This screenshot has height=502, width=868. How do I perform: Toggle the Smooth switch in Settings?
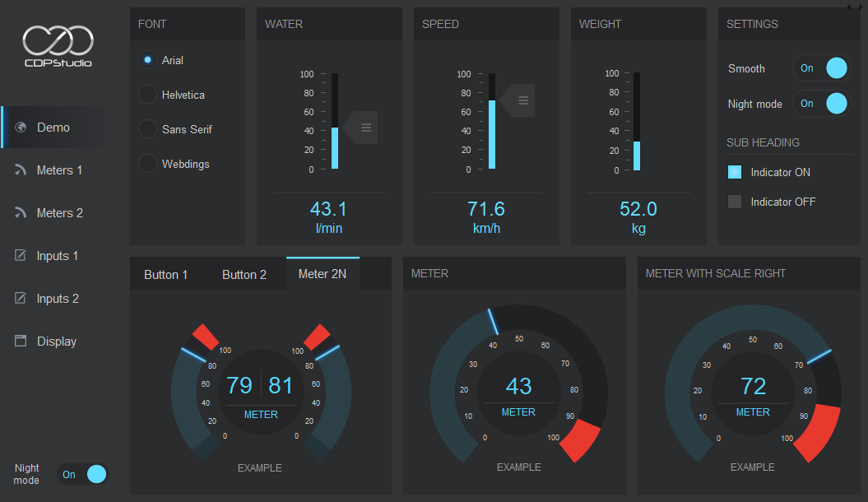pyautogui.click(x=821, y=68)
